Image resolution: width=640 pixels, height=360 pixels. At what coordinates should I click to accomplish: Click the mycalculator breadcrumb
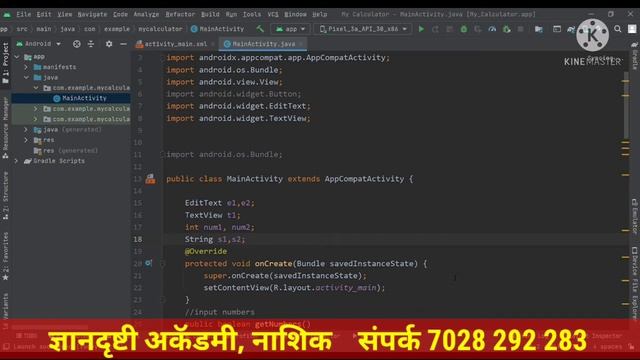point(160,29)
